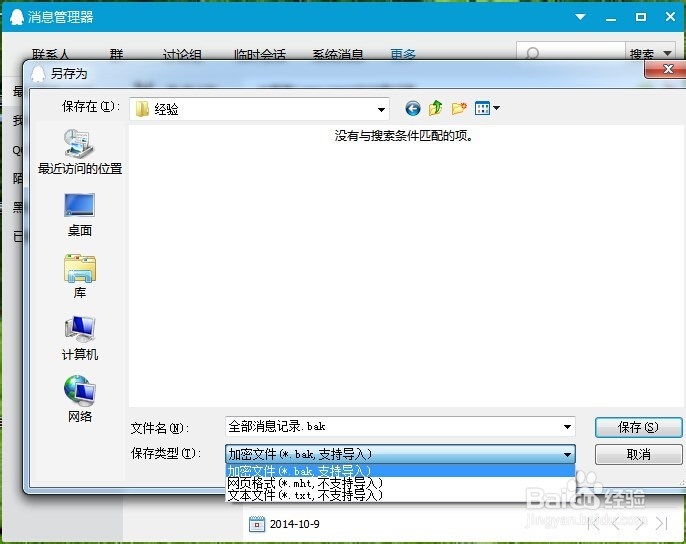Switch to 联系人 tab in 消息管理器
Screen dimensions: 686x544
50,55
